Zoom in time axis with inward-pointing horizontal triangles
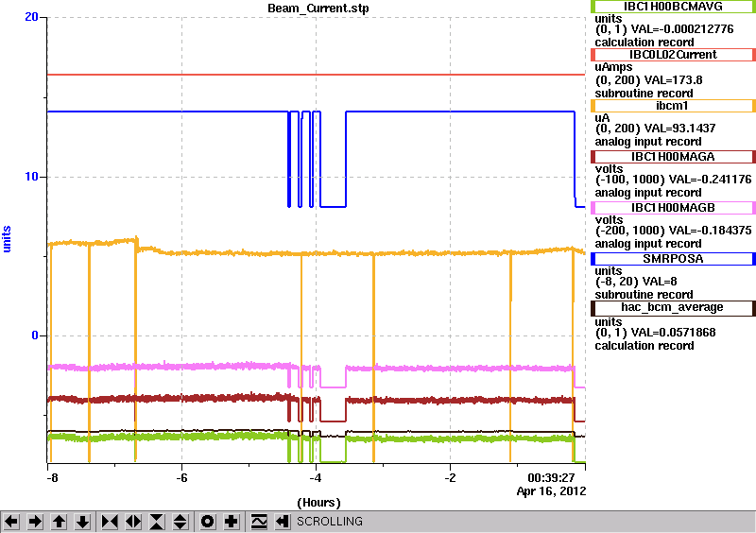This screenshot has width=756, height=533. click(110, 522)
